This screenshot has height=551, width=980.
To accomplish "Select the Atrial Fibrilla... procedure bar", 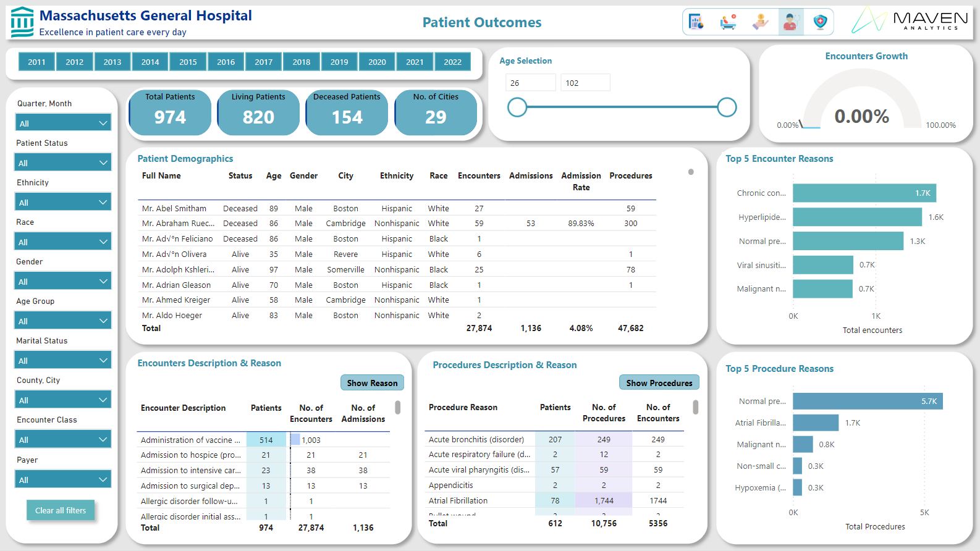I will [816, 423].
